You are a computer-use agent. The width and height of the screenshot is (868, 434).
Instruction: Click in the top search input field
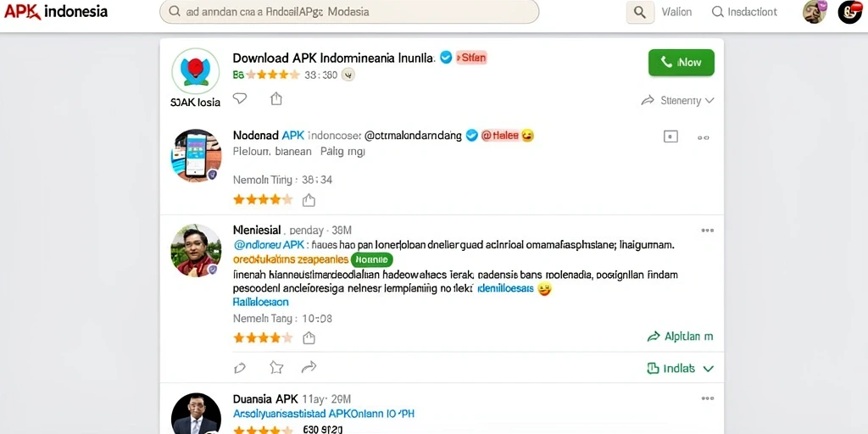click(x=348, y=12)
